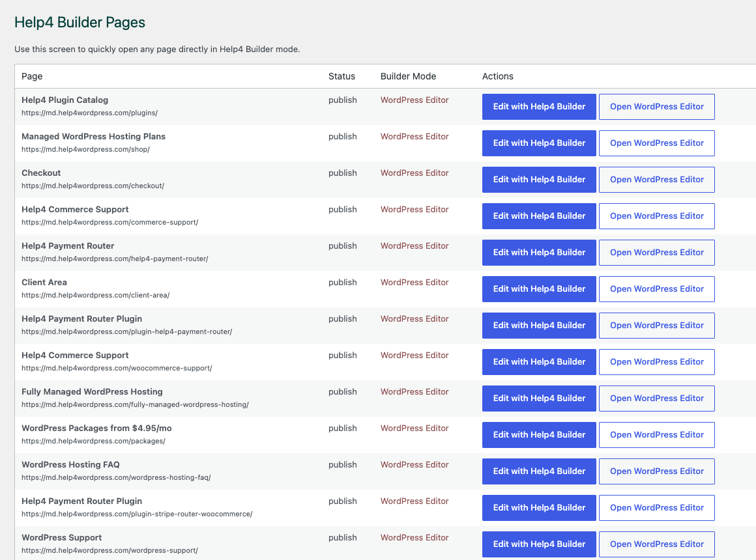This screenshot has height=560, width=756.
Task: Click WordPress Editor mode in Client Area row
Action: coord(414,282)
